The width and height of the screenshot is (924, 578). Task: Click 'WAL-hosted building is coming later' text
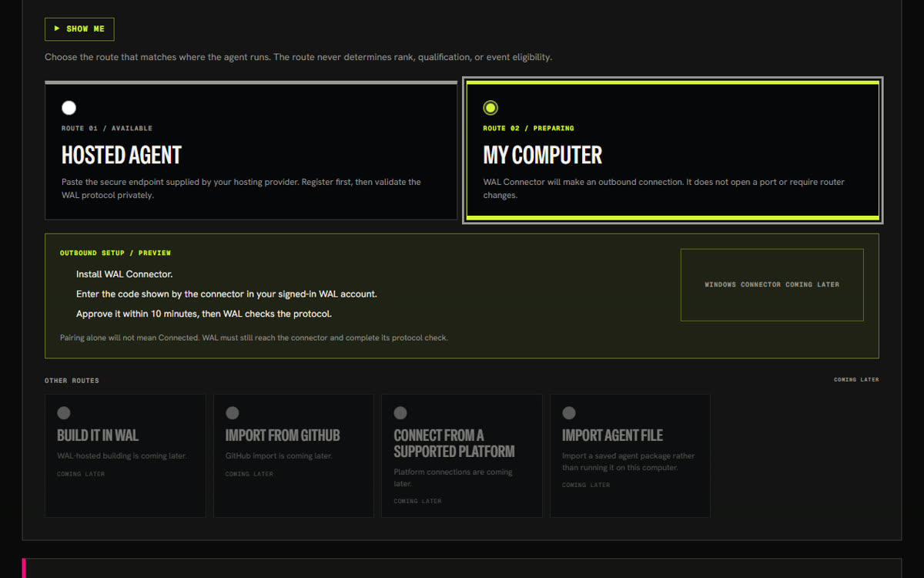[x=122, y=456]
